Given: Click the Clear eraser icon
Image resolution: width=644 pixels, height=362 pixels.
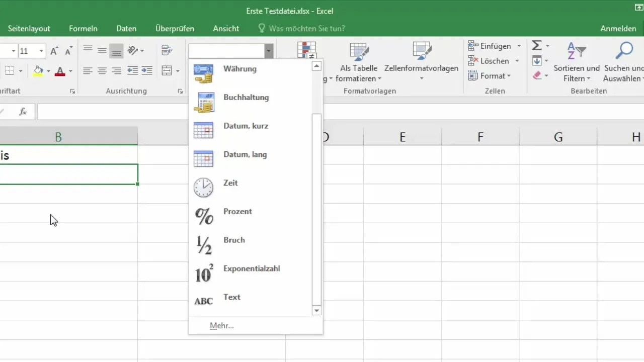Looking at the screenshot, I should pyautogui.click(x=537, y=76).
